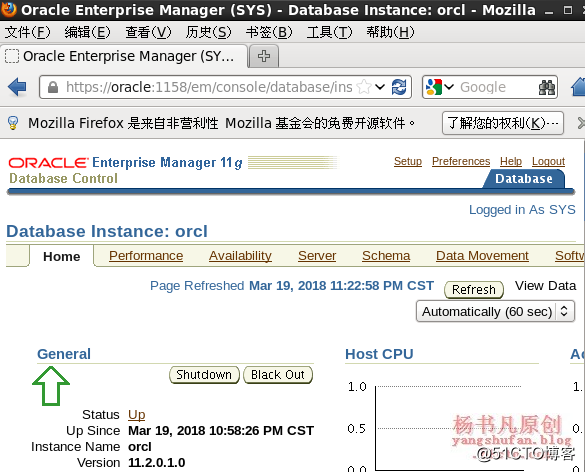Viewport: 585px width, 472px height.
Task: Click the 了解您的权利(K) button
Action: tap(503, 123)
